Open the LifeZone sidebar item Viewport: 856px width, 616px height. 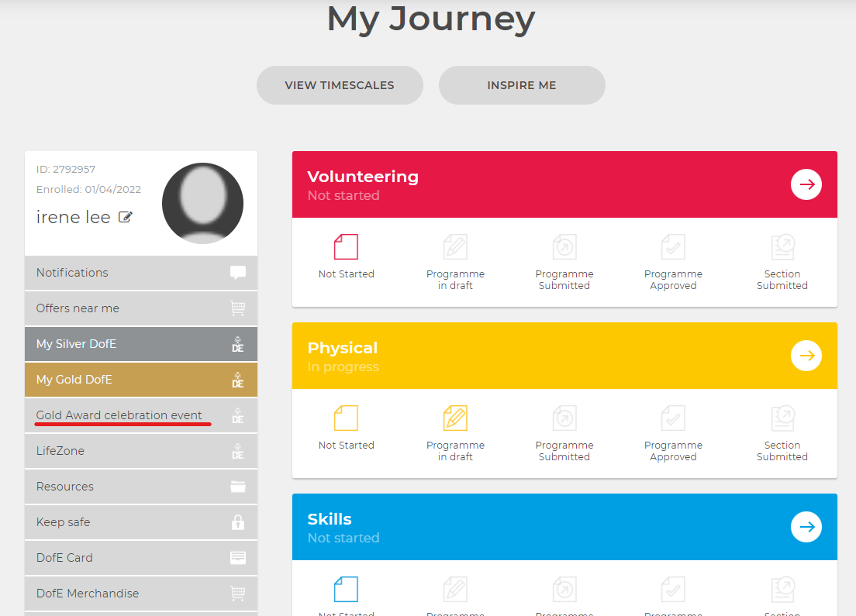click(x=141, y=451)
